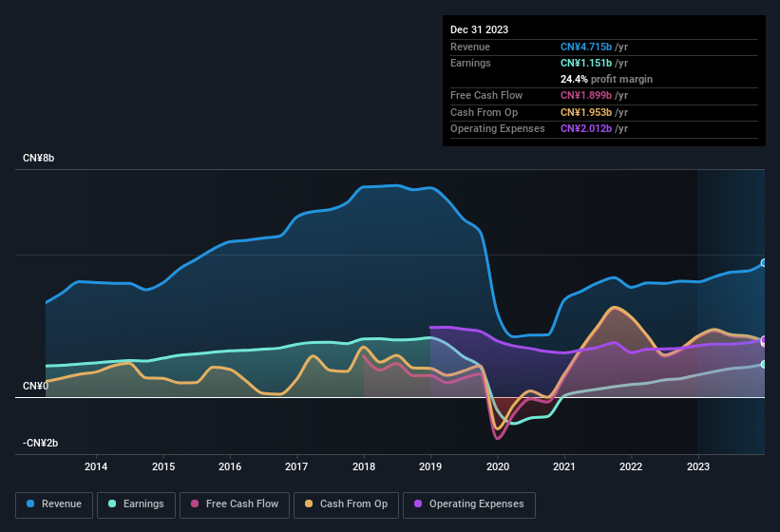Screen dimensions: 780x532
Task: Click the 2019 x-axis label
Action: 430,466
